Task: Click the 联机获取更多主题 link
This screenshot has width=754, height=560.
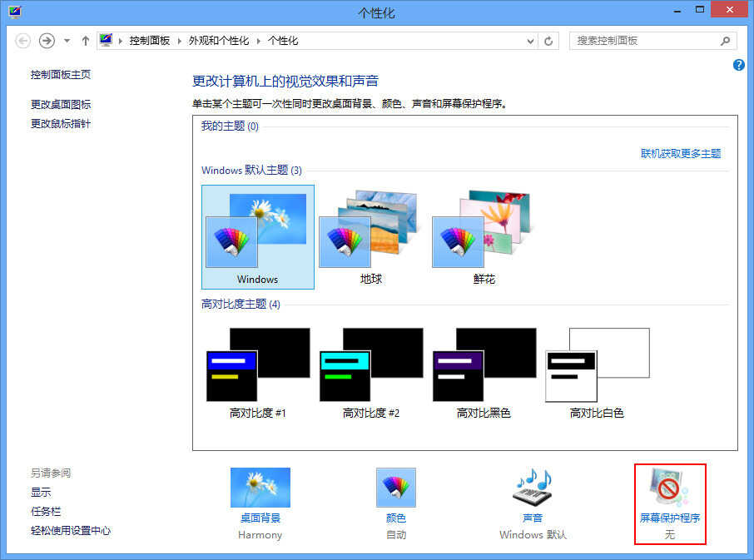Action: click(680, 154)
